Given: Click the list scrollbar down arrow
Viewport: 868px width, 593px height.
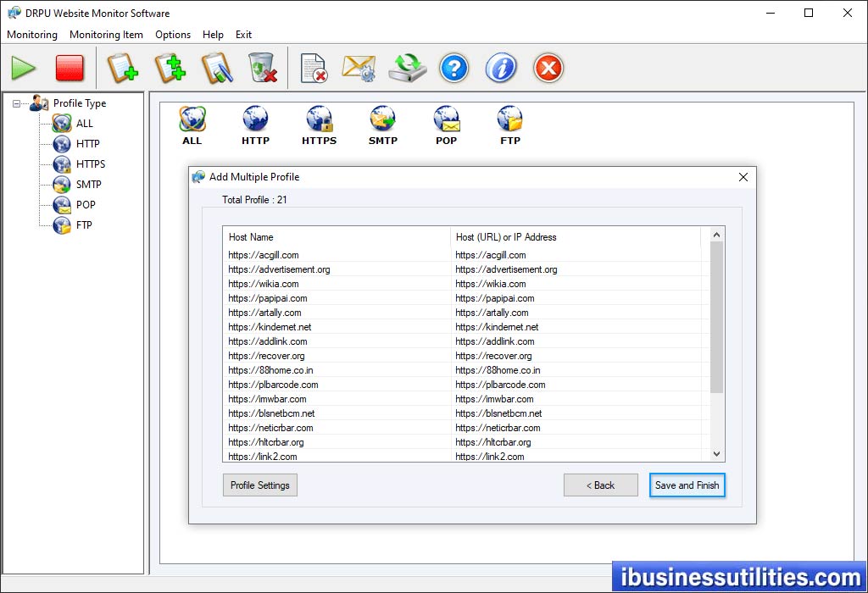Looking at the screenshot, I should (717, 454).
